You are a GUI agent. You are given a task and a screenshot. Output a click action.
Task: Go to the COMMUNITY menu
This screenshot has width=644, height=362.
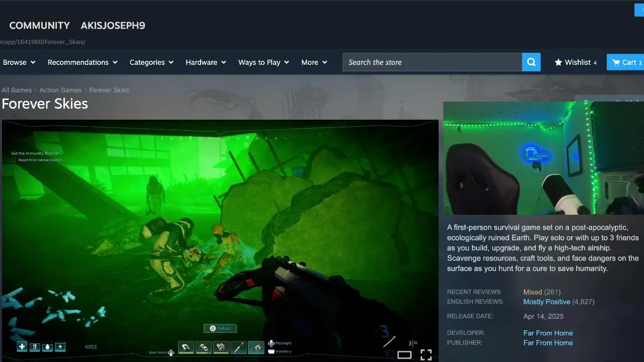(x=40, y=26)
